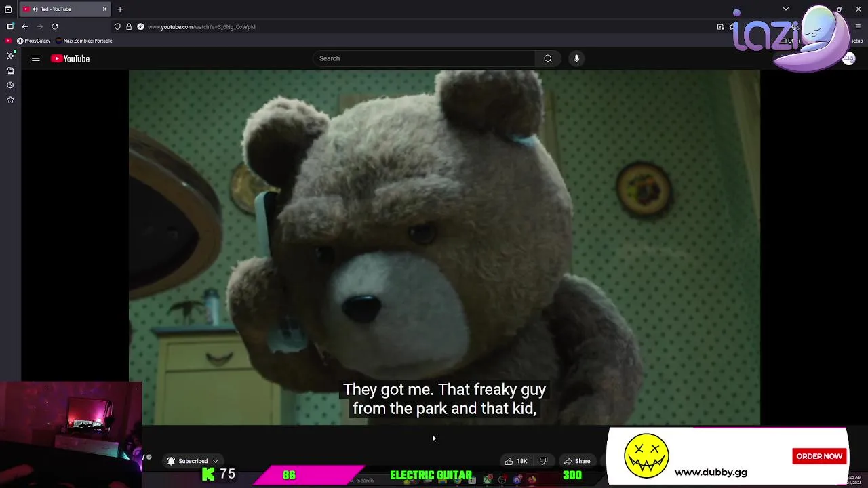The height and width of the screenshot is (488, 868).
Task: Reload the page with the refresh icon
Action: tap(55, 26)
